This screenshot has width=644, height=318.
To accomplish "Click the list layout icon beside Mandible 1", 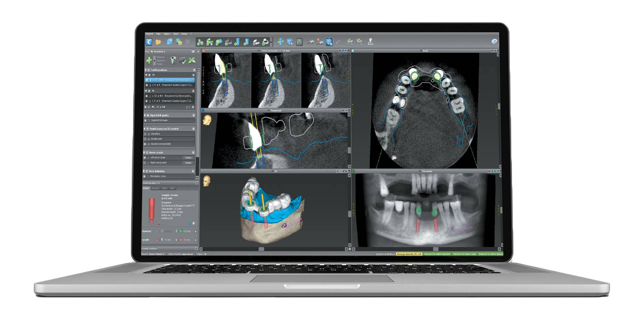I will 193,51.
